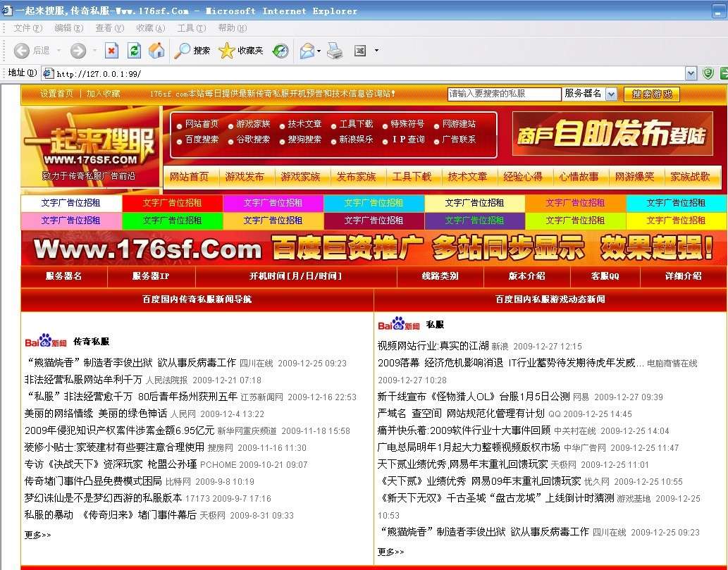Open the 技术文章 link in red panel
This screenshot has width=728, height=570.
304,124
